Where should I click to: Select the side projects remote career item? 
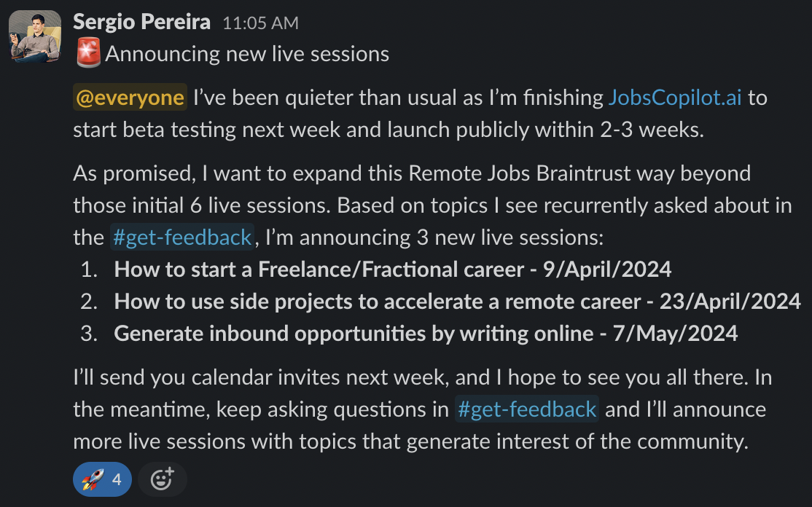[x=457, y=301]
